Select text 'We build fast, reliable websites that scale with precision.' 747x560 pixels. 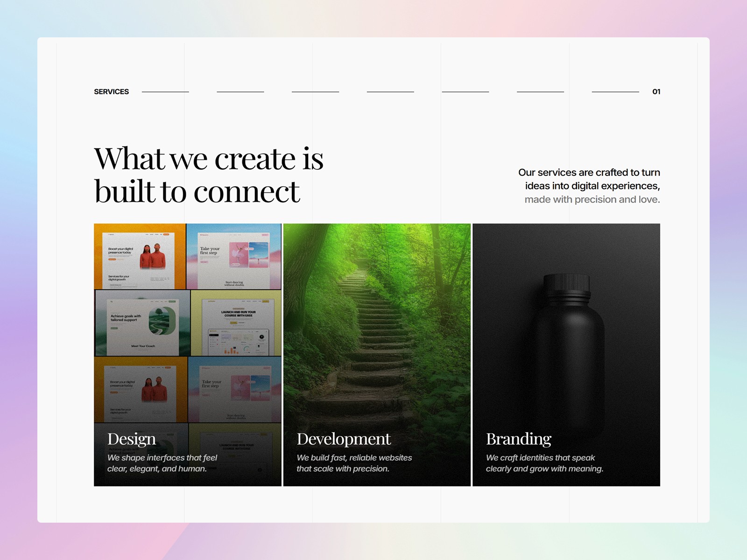(354, 463)
